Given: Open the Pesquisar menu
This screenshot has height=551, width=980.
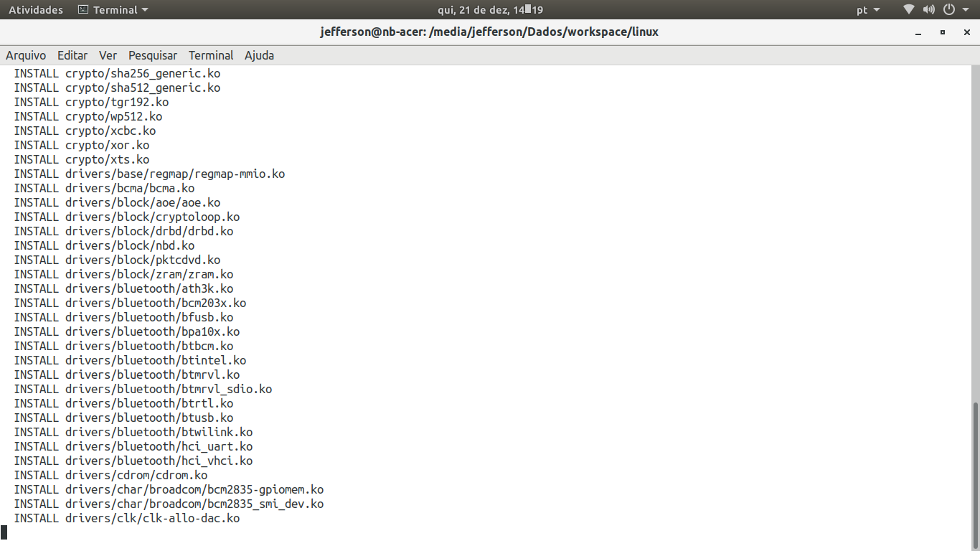Looking at the screenshot, I should [153, 55].
